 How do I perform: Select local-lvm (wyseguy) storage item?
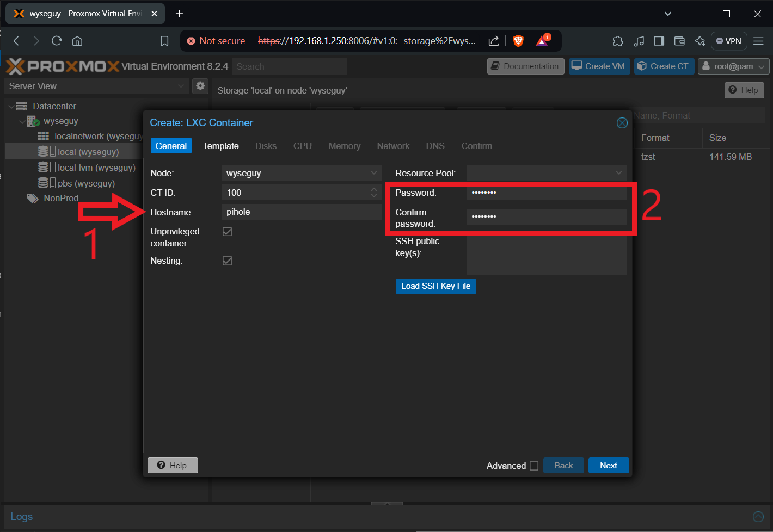(x=87, y=168)
